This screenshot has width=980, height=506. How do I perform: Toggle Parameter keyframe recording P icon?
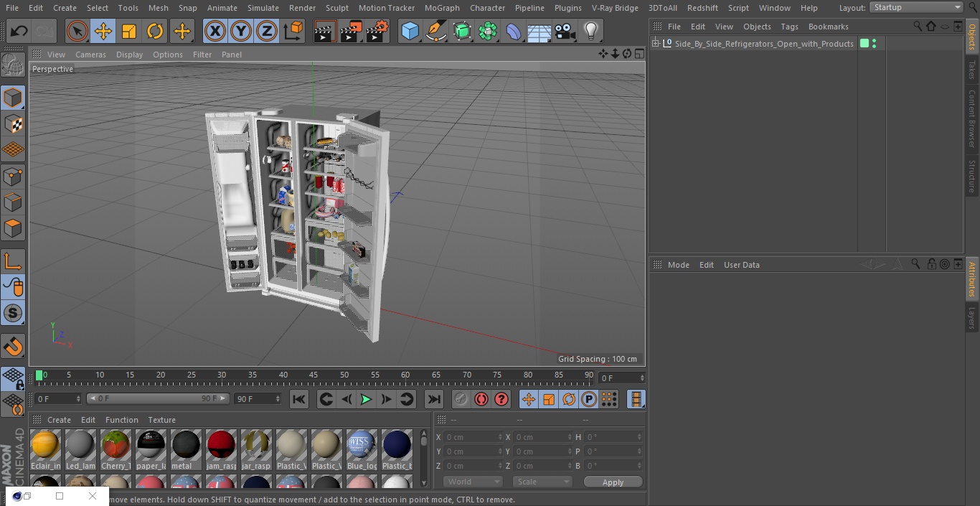[589, 399]
